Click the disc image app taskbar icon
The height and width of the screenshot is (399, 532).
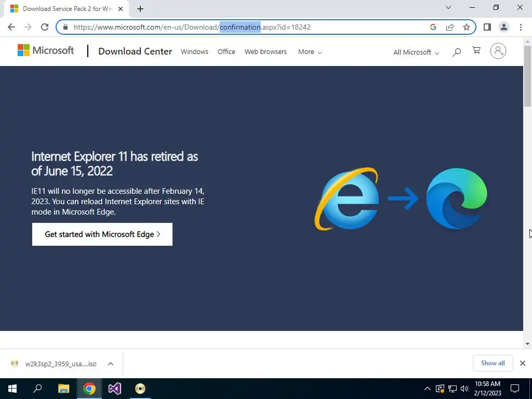(140, 389)
